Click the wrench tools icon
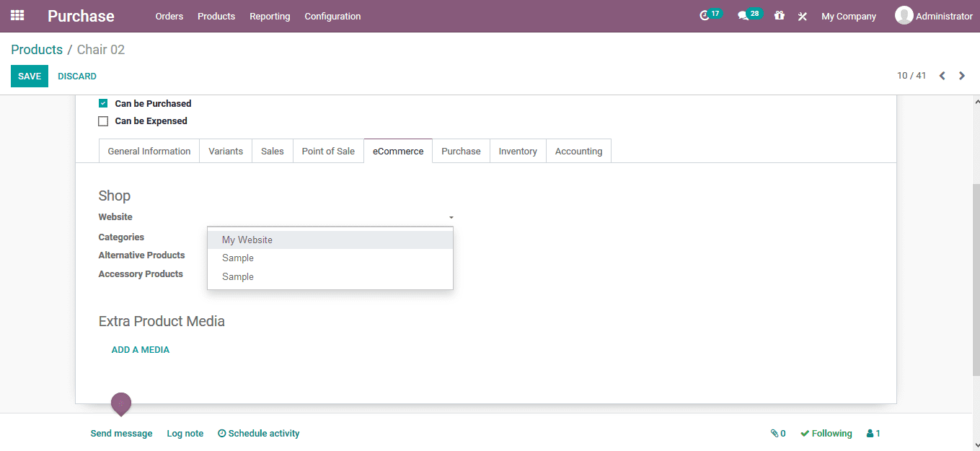Viewport: 980px width, 451px height. pos(803,15)
